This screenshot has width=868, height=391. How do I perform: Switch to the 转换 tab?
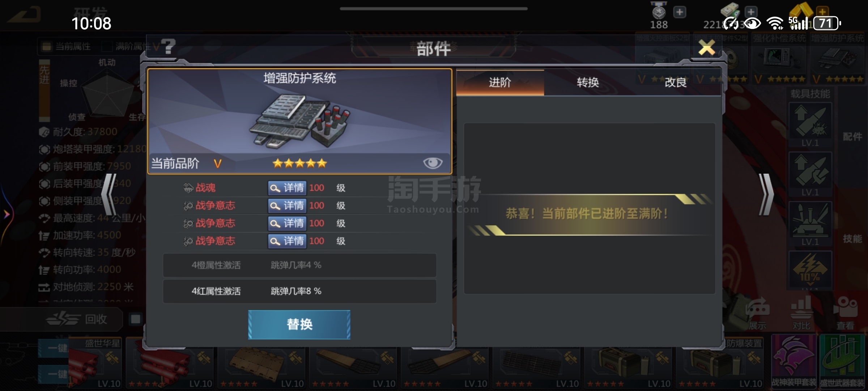(x=588, y=83)
